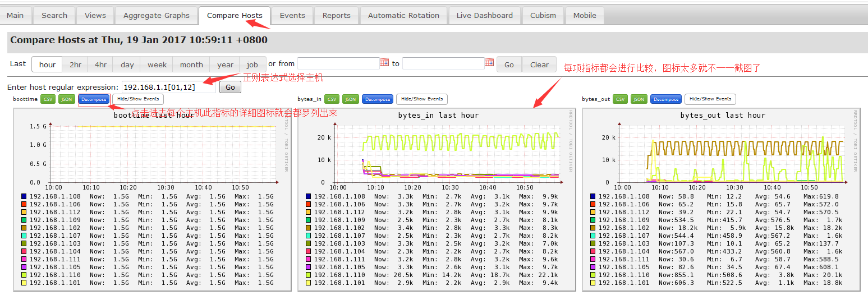Screen dimensions: 868x295
Task: Export boottime data as JSON
Action: (66, 99)
